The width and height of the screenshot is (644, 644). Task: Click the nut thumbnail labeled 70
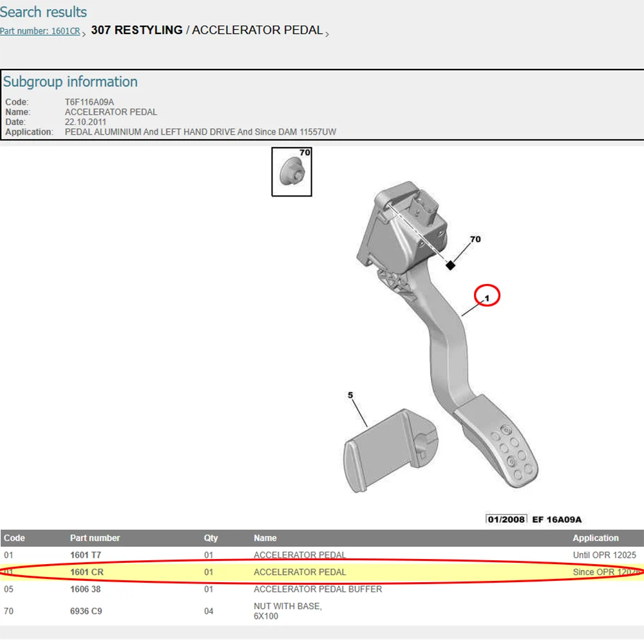292,172
